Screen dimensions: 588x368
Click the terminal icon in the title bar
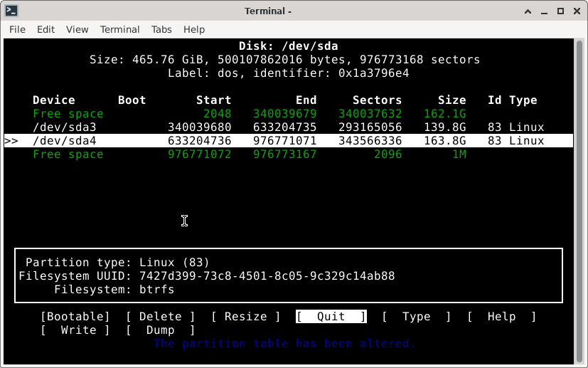point(11,11)
